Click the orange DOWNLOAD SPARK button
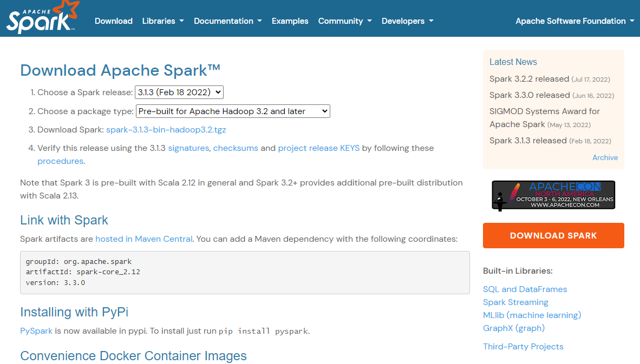 click(553, 236)
